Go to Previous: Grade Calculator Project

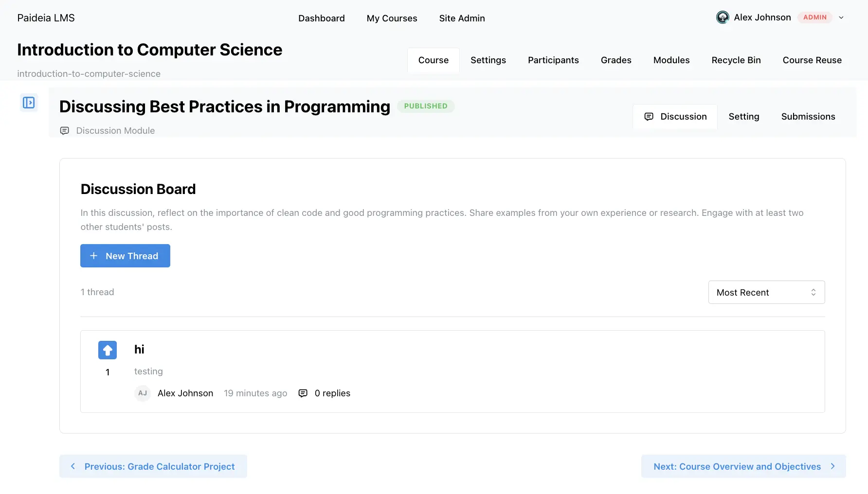pyautogui.click(x=153, y=466)
